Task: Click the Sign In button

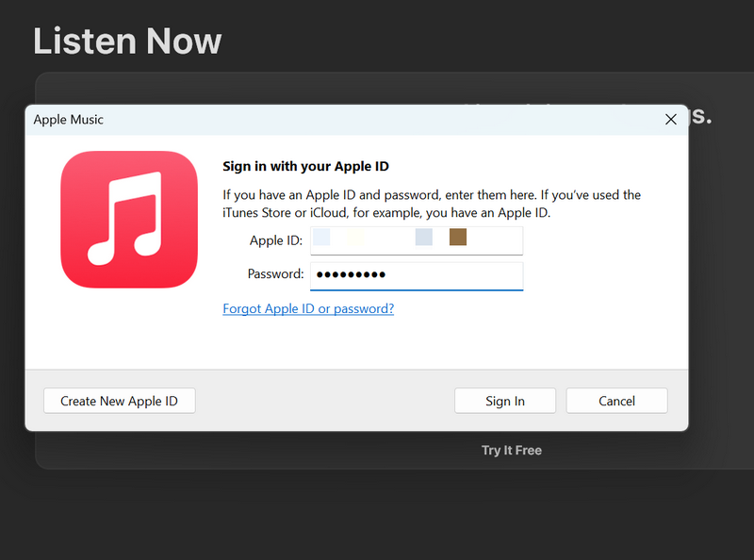Action: (505, 401)
